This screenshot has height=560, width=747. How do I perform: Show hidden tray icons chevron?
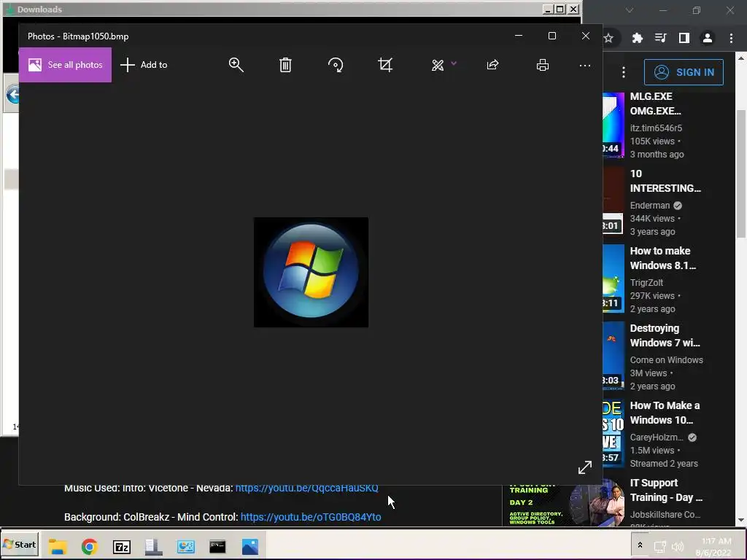pyautogui.click(x=640, y=545)
